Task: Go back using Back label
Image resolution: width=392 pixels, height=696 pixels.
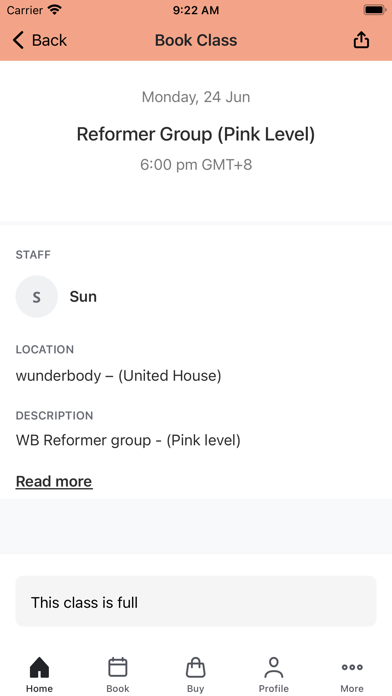Action: (49, 40)
